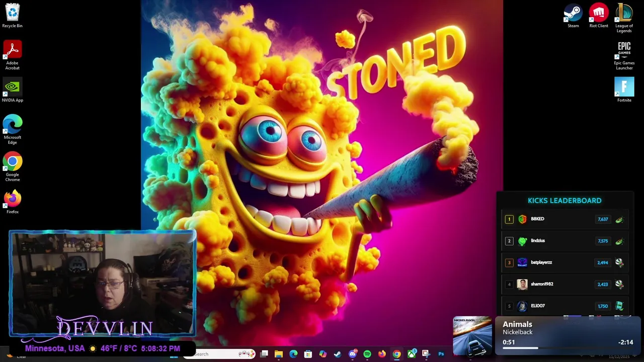
Task: Select leaderboard user "lindzius"
Action: [x=538, y=240]
